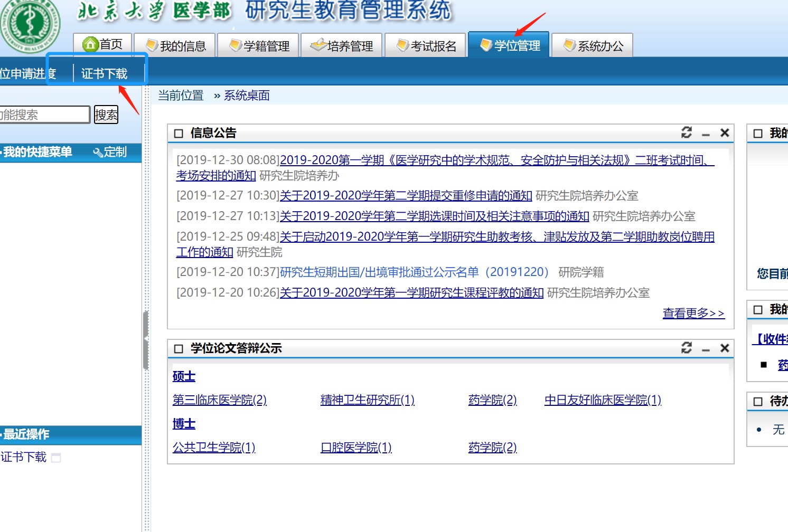Switch to the 培养管理 tab
Viewport: 788px width, 532px height.
342,45
